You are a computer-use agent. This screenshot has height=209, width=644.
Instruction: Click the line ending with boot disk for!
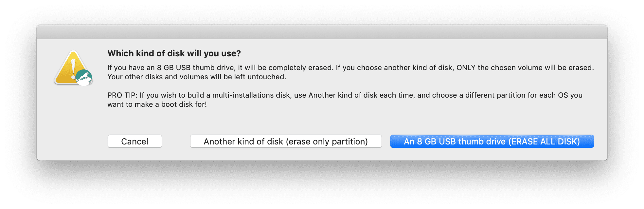click(x=157, y=104)
